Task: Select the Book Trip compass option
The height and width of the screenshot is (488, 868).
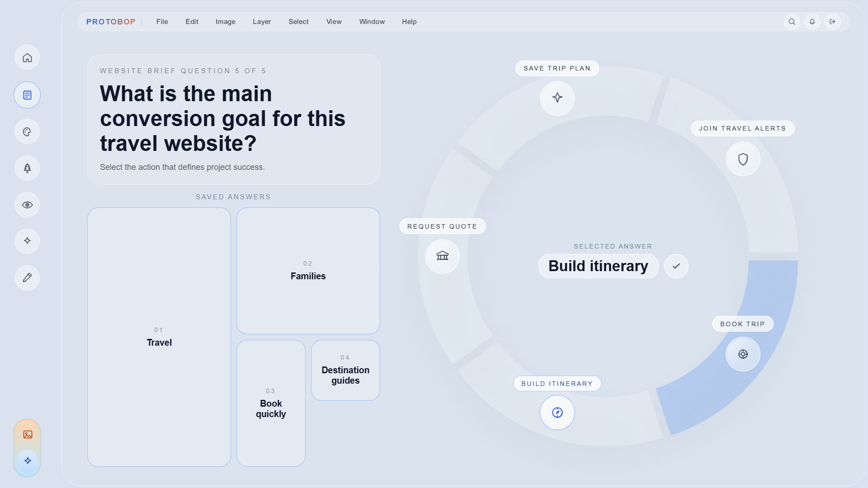Action: [x=743, y=354]
